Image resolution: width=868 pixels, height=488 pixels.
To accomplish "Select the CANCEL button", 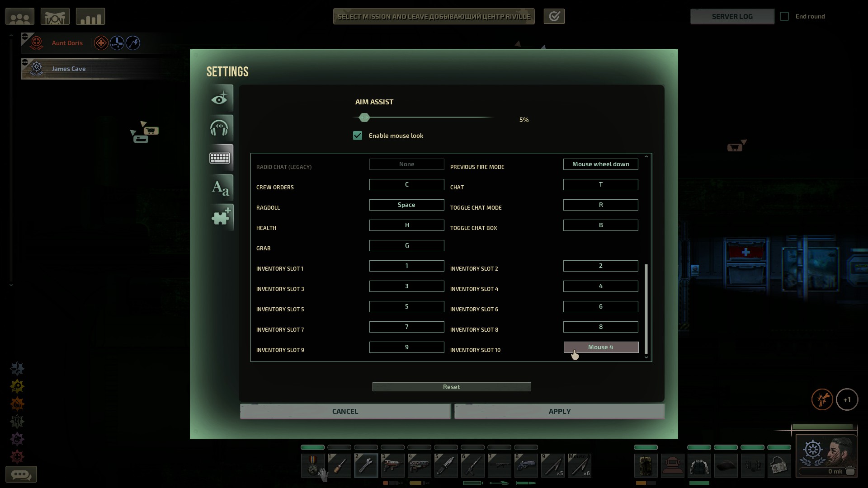I will point(345,411).
